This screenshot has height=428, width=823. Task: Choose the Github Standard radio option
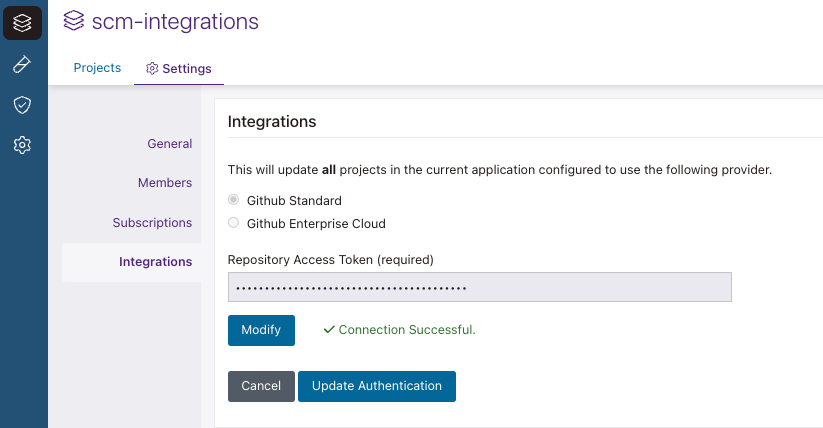tap(234, 200)
